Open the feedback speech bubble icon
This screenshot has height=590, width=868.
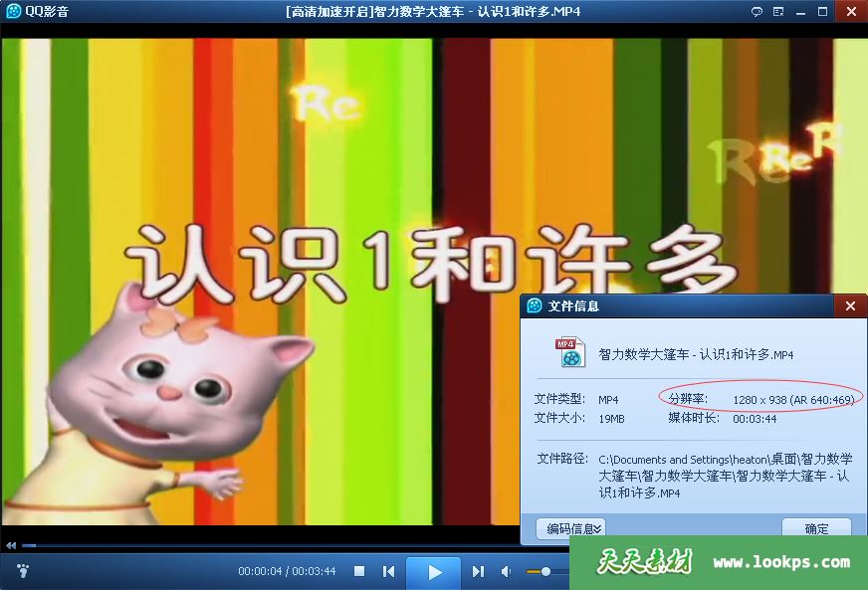pos(757,11)
